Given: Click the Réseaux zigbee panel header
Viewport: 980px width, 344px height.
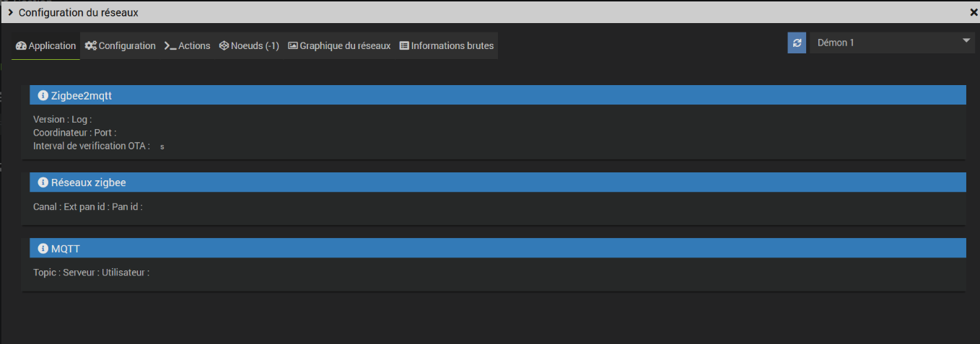Looking at the screenshot, I should [x=498, y=182].
